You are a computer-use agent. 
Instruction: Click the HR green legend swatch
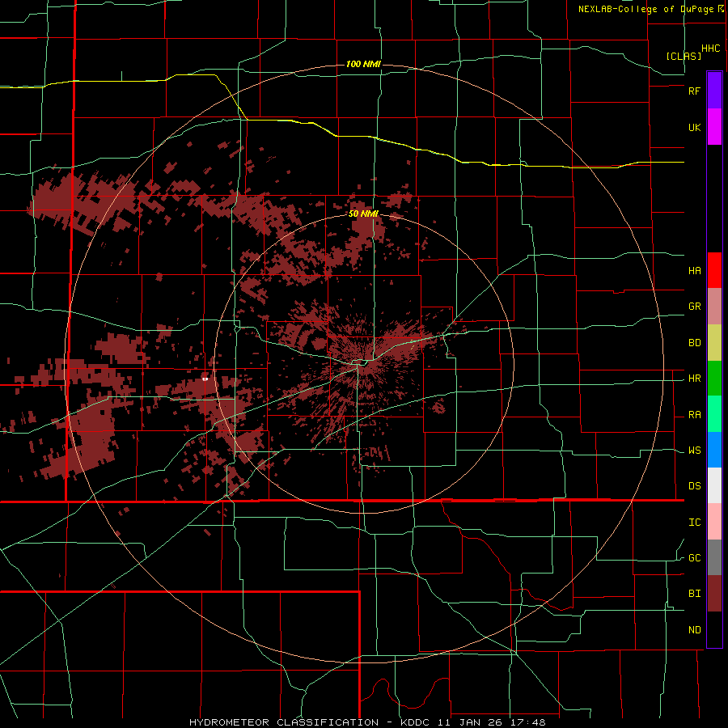click(714, 379)
